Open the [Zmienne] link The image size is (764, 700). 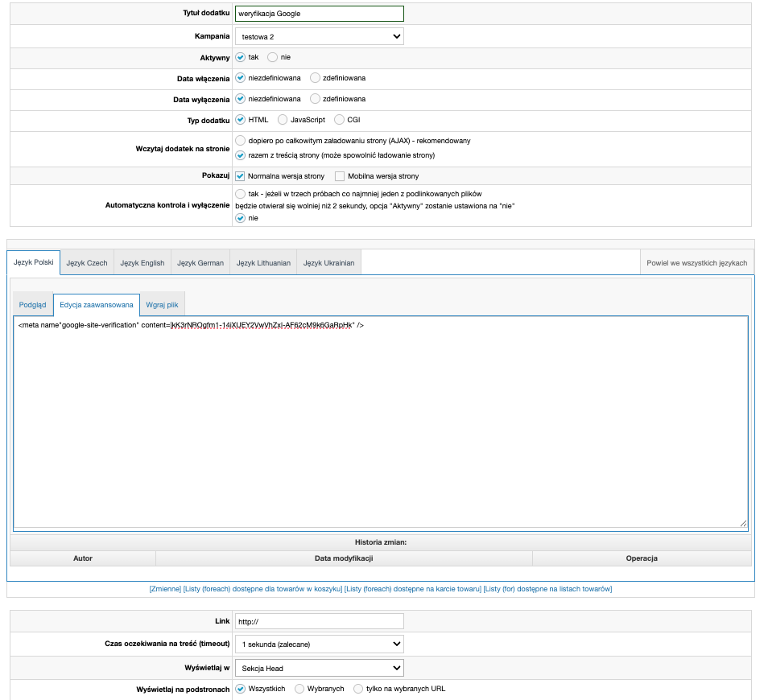tap(164, 589)
